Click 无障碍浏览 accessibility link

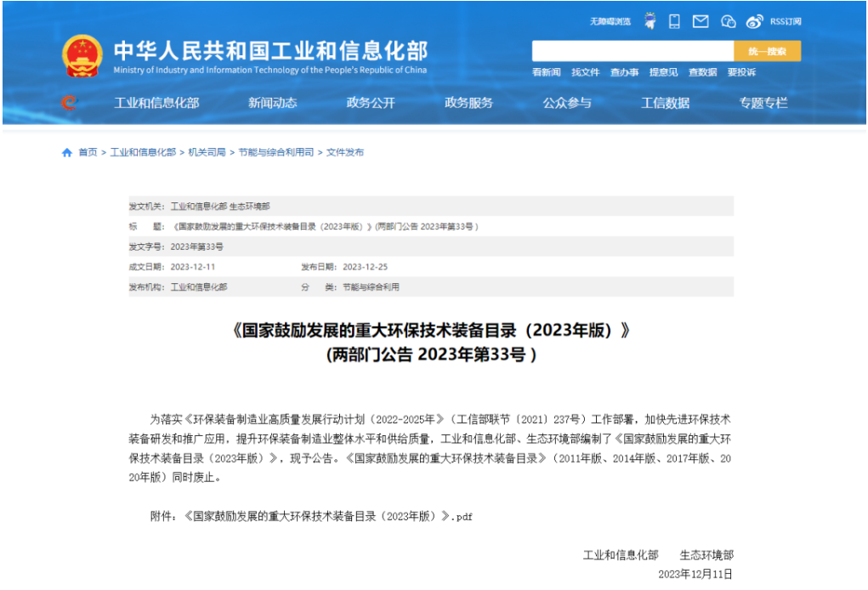pos(610,21)
